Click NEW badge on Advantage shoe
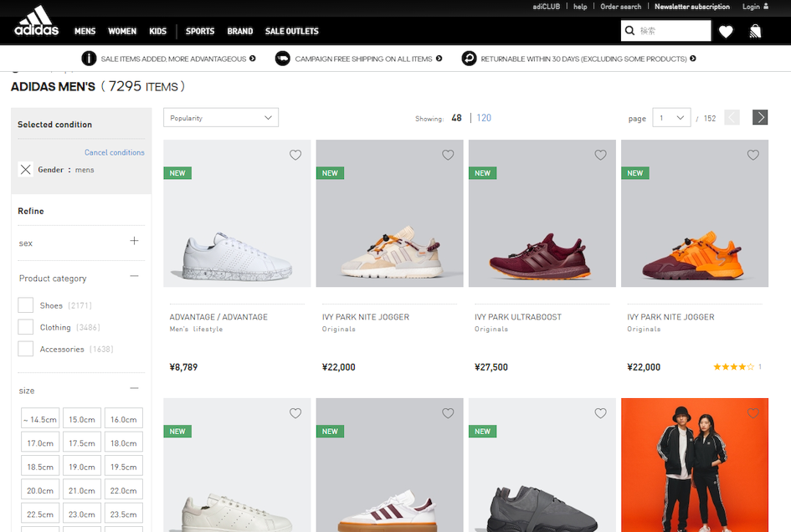 (x=177, y=173)
